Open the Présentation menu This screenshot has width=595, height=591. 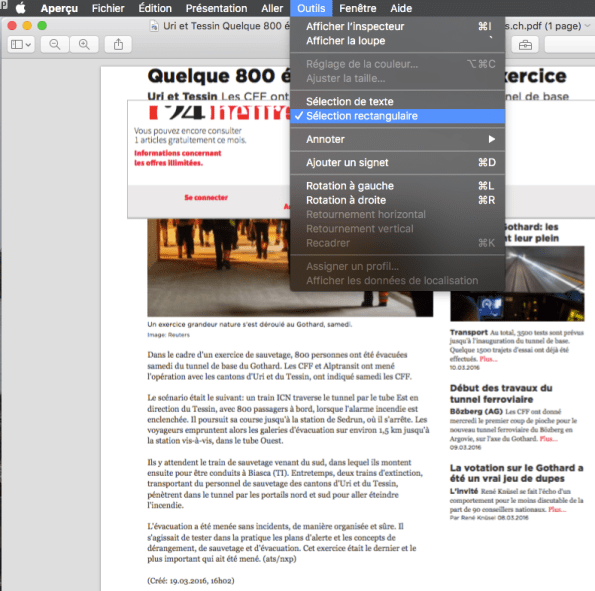(216, 8)
